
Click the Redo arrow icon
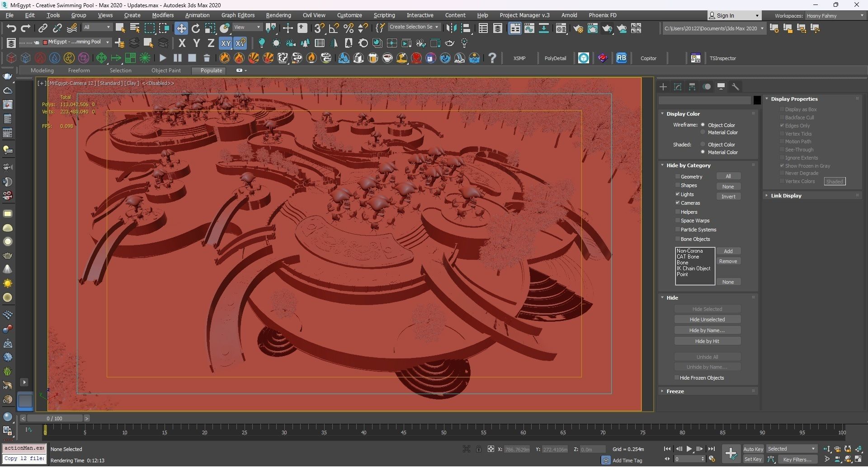pos(25,28)
